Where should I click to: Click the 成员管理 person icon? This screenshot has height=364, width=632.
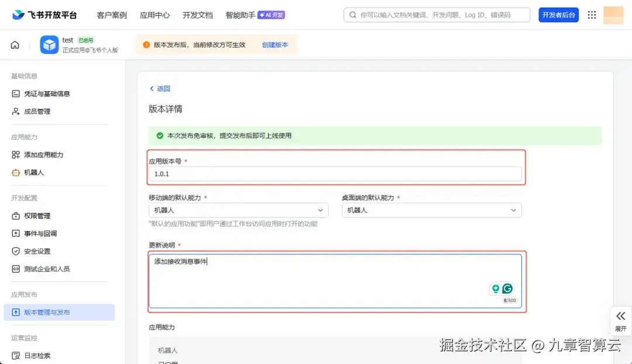click(x=16, y=111)
